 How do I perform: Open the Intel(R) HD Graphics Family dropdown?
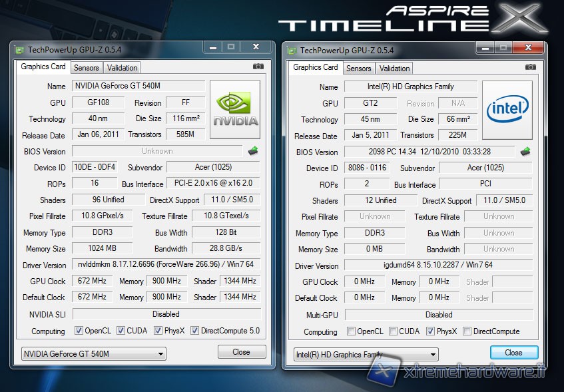pyautogui.click(x=366, y=355)
